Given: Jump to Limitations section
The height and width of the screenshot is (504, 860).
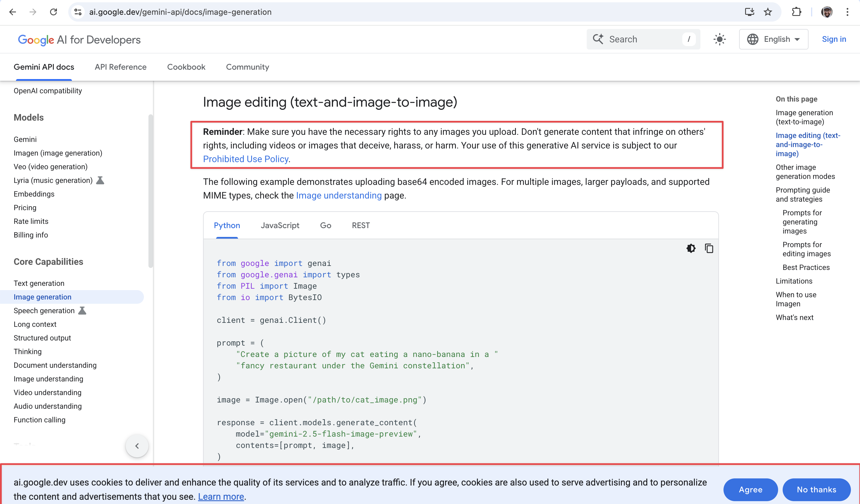Looking at the screenshot, I should coord(794,281).
